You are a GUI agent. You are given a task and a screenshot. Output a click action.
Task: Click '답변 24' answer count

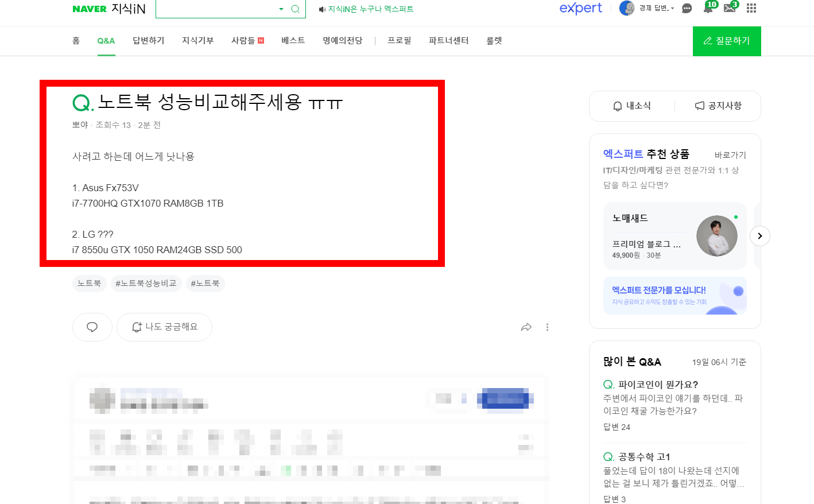617,427
